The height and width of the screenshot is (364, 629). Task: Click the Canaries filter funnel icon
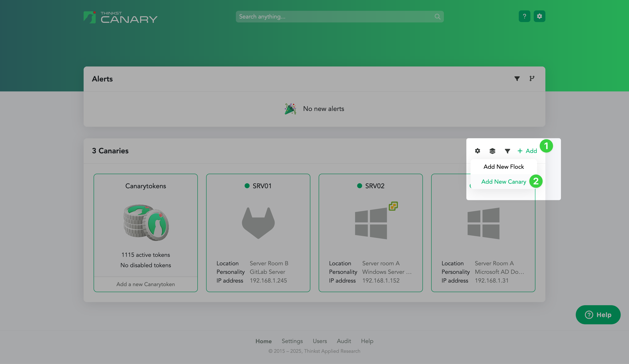tap(507, 151)
